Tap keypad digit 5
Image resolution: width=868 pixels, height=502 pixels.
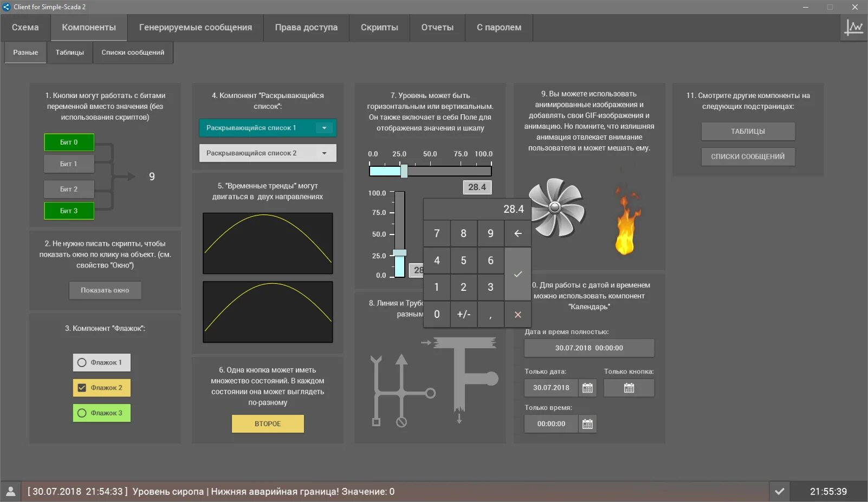[x=464, y=260]
